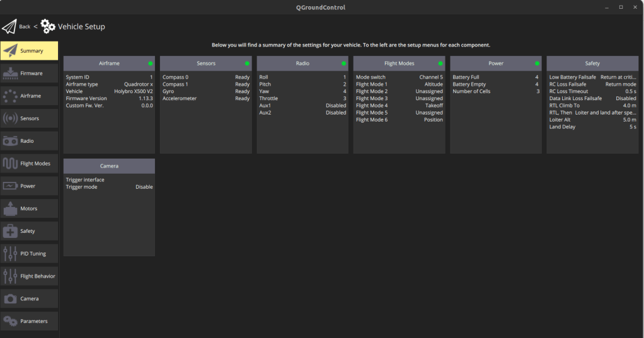Click the Airframe summary panel header
This screenshot has width=644, height=338.
(x=109, y=64)
